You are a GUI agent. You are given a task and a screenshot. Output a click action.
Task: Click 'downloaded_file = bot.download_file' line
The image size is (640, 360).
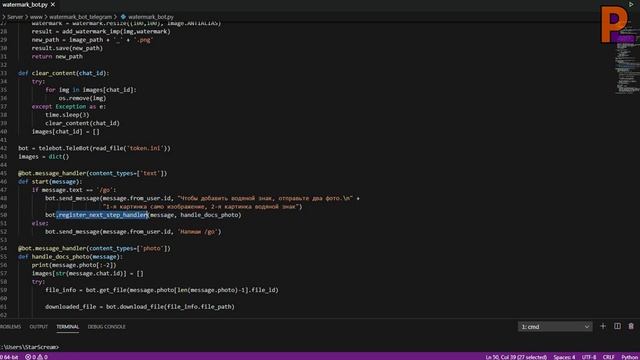[x=140, y=307]
